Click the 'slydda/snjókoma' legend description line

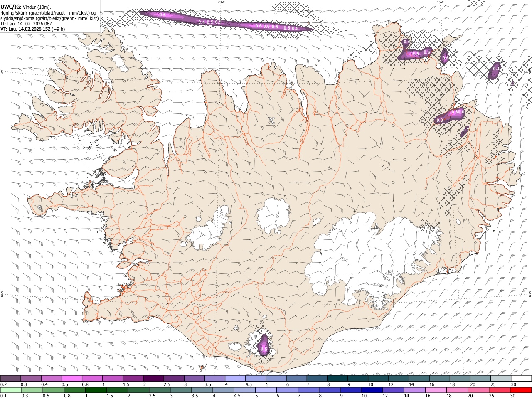click(x=49, y=18)
